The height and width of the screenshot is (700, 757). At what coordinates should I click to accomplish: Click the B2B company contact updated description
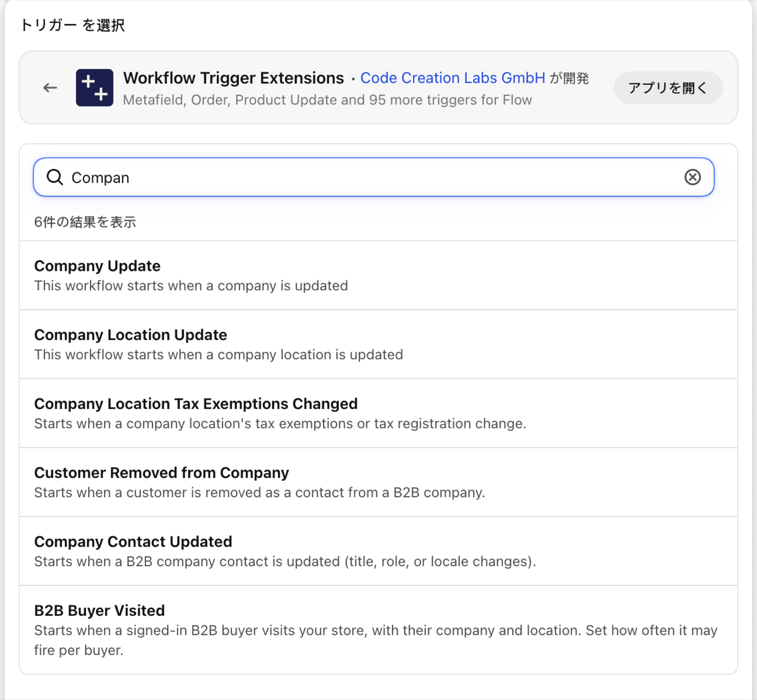(285, 562)
